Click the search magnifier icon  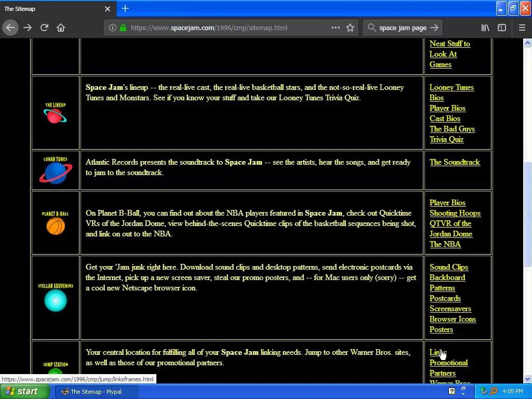(372, 28)
